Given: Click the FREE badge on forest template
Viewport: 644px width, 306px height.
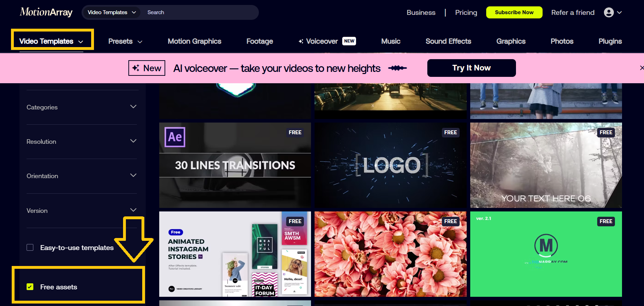Looking at the screenshot, I should pyautogui.click(x=606, y=132).
